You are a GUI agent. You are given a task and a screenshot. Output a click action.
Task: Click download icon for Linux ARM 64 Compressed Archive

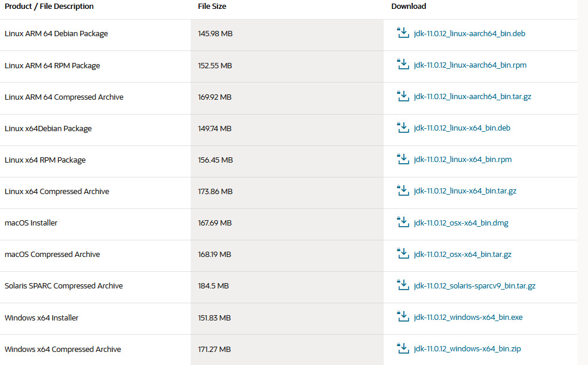pyautogui.click(x=403, y=96)
